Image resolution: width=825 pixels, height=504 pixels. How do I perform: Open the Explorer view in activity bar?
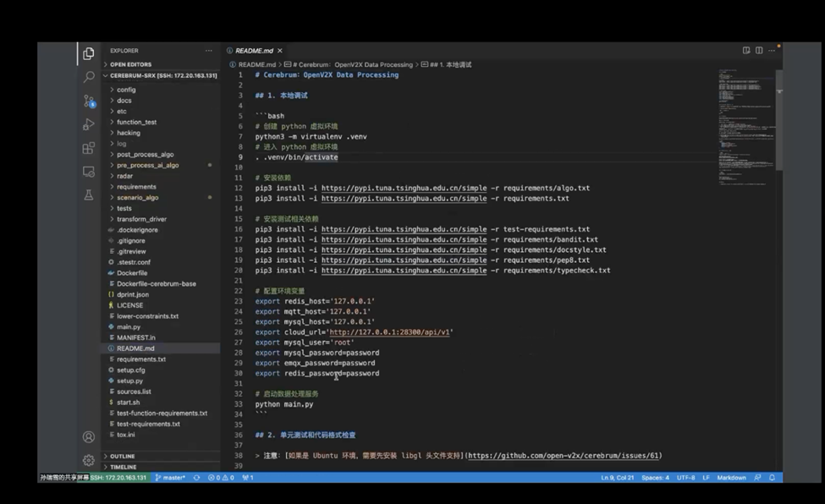(88, 53)
